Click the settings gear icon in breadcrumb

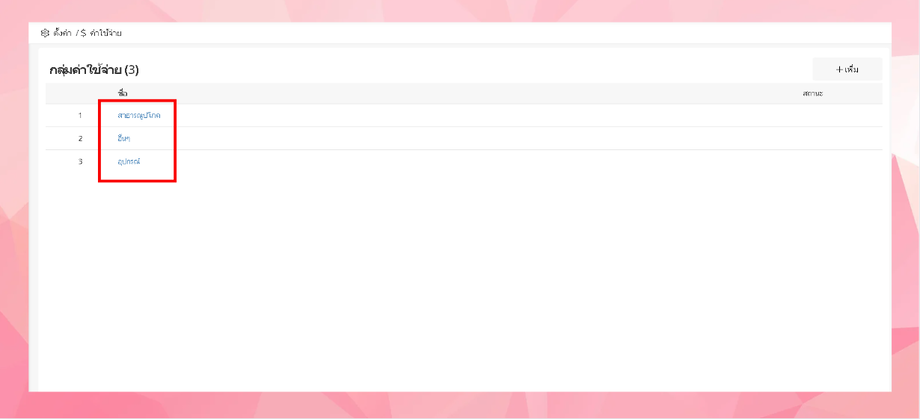tap(45, 33)
